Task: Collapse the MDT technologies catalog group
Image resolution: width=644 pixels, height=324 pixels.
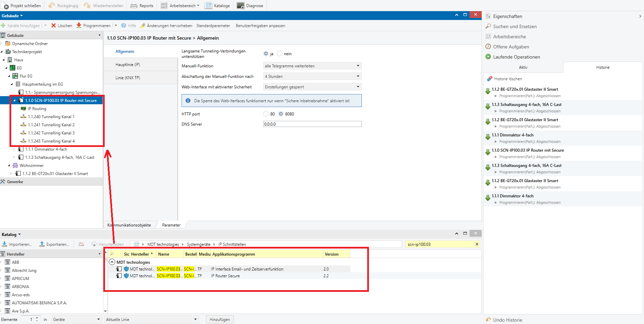Action: pos(112,262)
